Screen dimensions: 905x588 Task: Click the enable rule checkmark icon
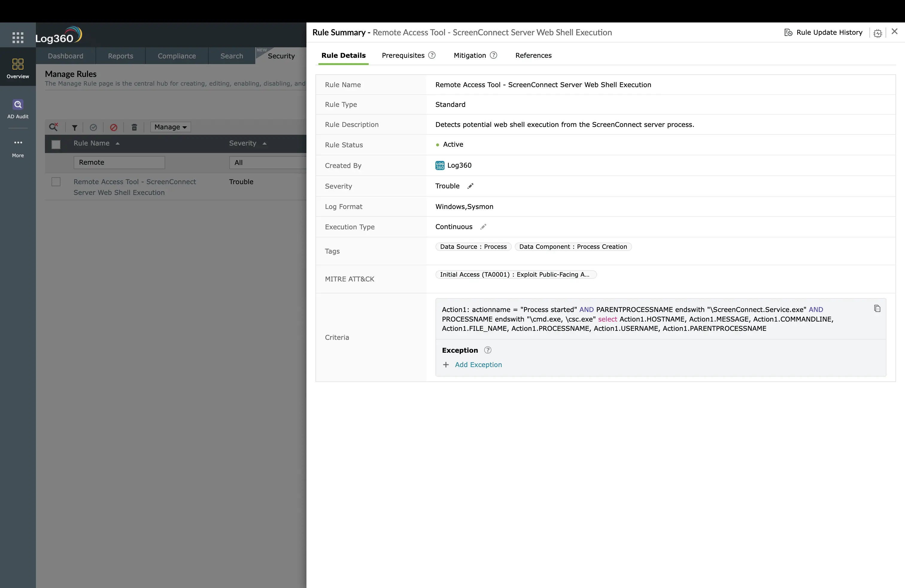(x=93, y=128)
